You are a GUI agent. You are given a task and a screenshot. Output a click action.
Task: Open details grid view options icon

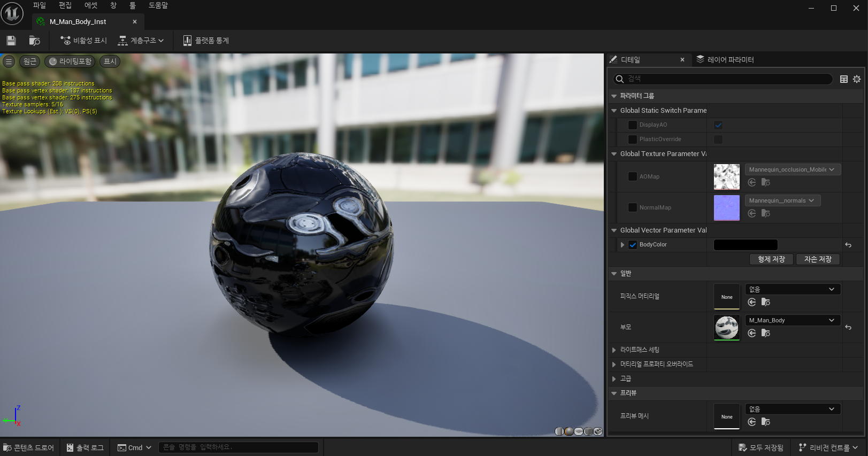click(x=844, y=79)
